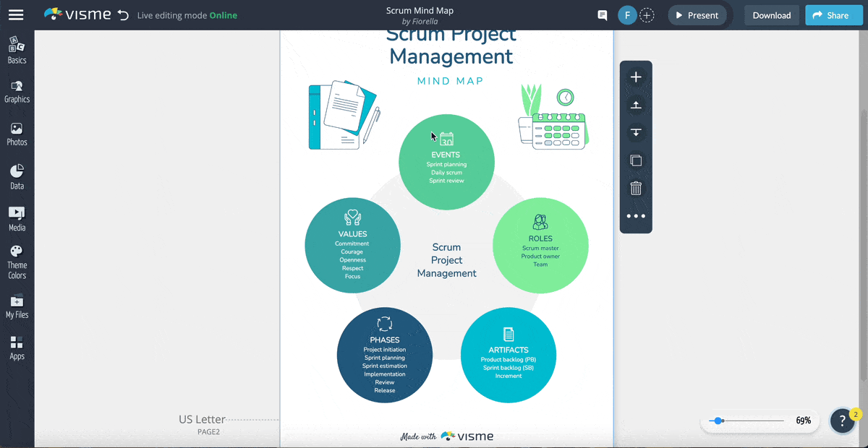The width and height of the screenshot is (868, 448).
Task: Select the Basics tab in the sidebar
Action: 16,49
